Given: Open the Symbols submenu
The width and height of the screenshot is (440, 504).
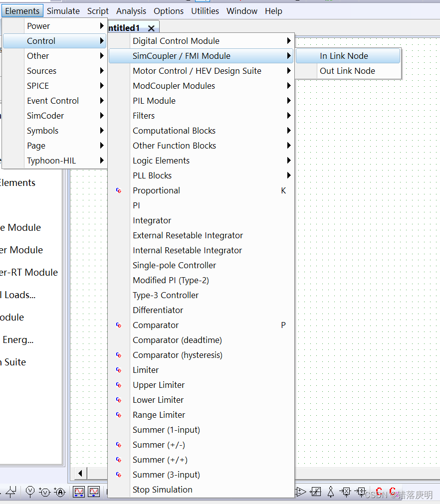Looking at the screenshot, I should 54,131.
